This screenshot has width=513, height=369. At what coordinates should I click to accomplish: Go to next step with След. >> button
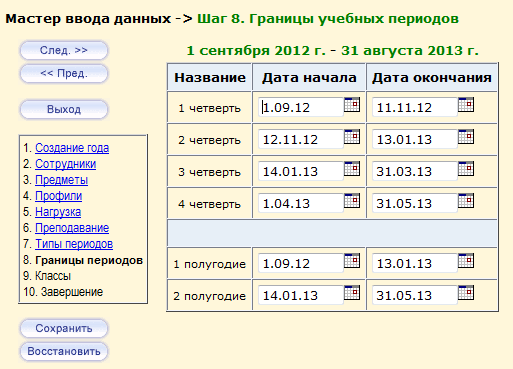pos(64,50)
